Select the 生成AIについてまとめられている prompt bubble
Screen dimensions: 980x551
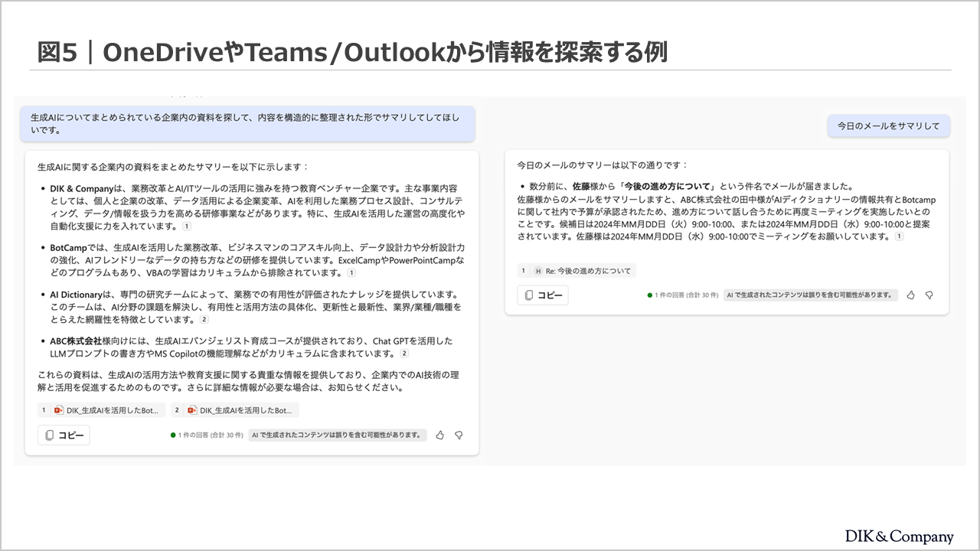click(247, 124)
